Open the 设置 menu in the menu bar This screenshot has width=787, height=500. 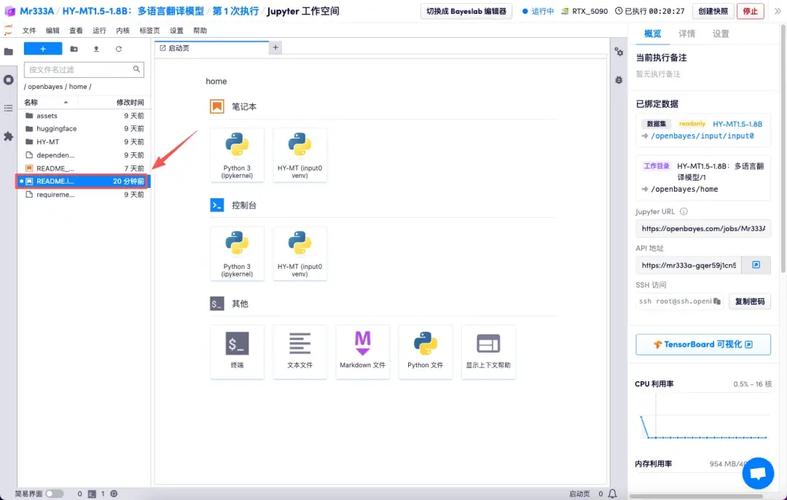[x=177, y=31]
